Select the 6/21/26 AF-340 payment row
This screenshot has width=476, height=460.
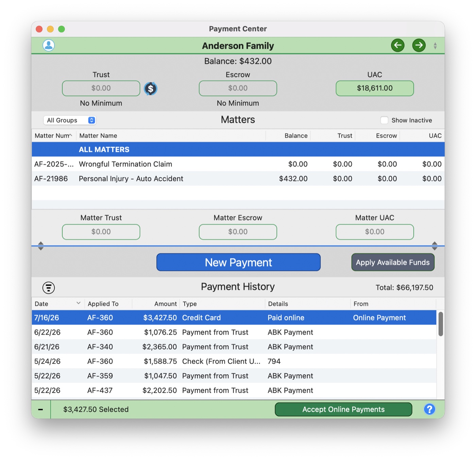[x=234, y=347]
